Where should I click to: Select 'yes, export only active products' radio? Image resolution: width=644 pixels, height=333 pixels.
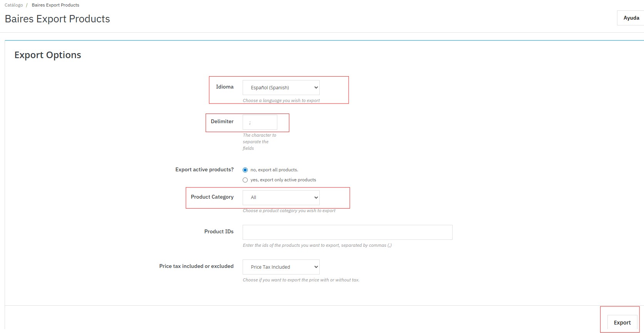click(x=245, y=180)
